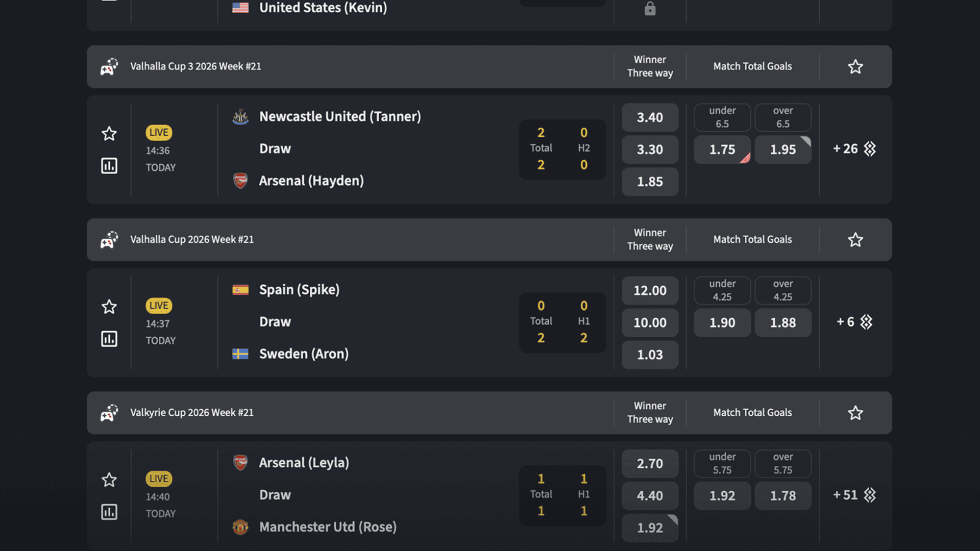
Task: Favorite the Arsenal vs Manchester Utd match
Action: click(109, 480)
